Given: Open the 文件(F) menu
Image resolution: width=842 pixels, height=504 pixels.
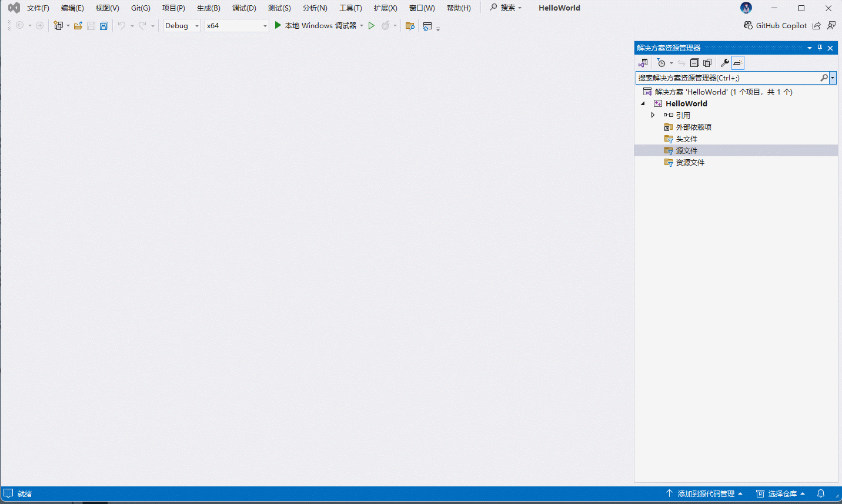Looking at the screenshot, I should coord(38,8).
